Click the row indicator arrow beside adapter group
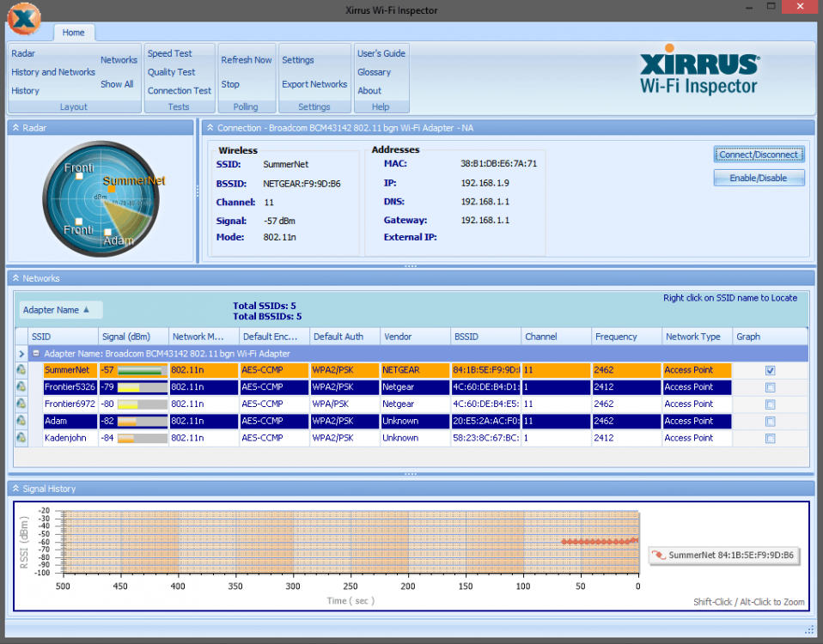The height and width of the screenshot is (644, 823). point(21,354)
